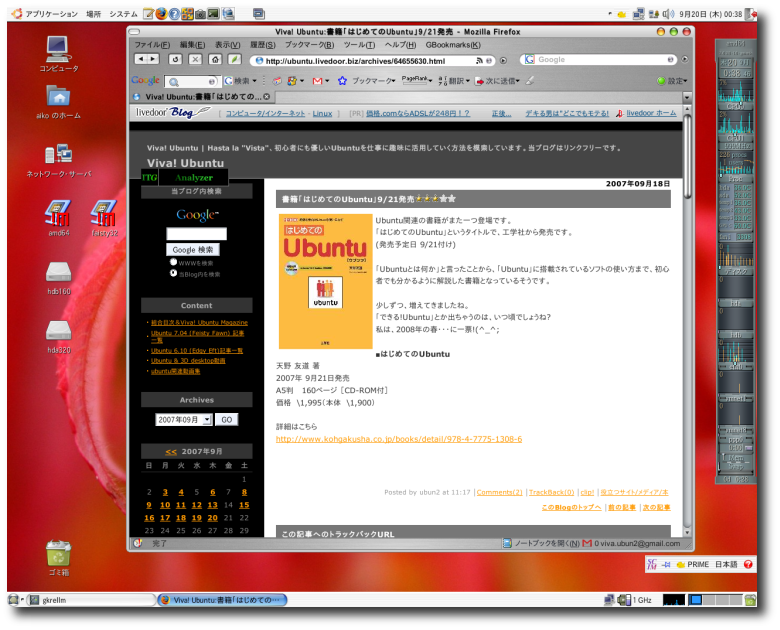The image size is (780, 630).
Task: Open the 2007年09月 archive dropdown
Action: pos(184,420)
